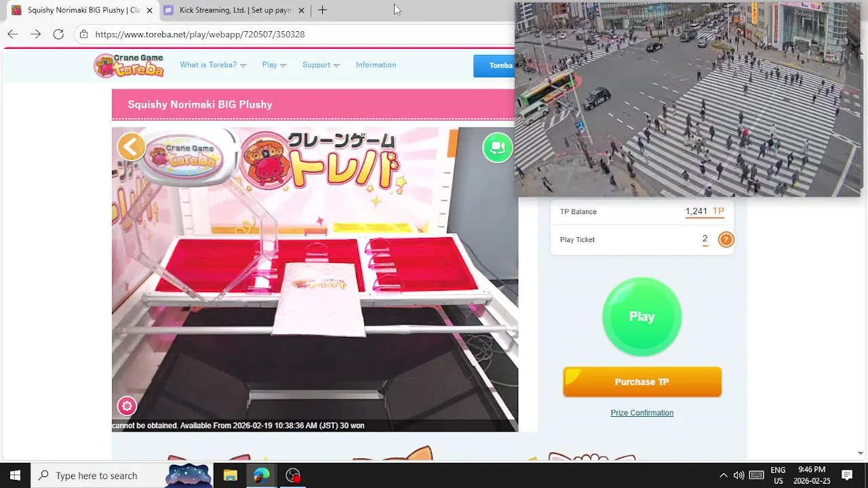Open File Explorer from taskbar

coord(230,475)
